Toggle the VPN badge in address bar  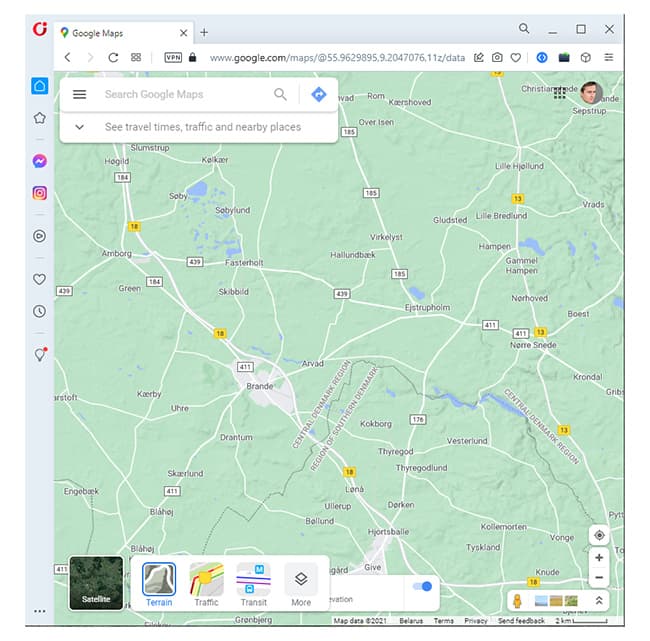(173, 58)
